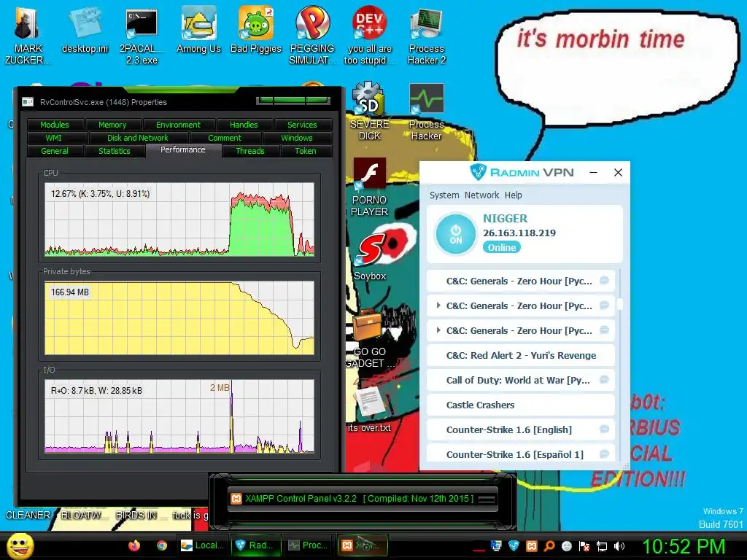Open chat bubble for Counter-Strike 1.6 [Español 1]
This screenshot has width=747, height=560.
click(604, 454)
